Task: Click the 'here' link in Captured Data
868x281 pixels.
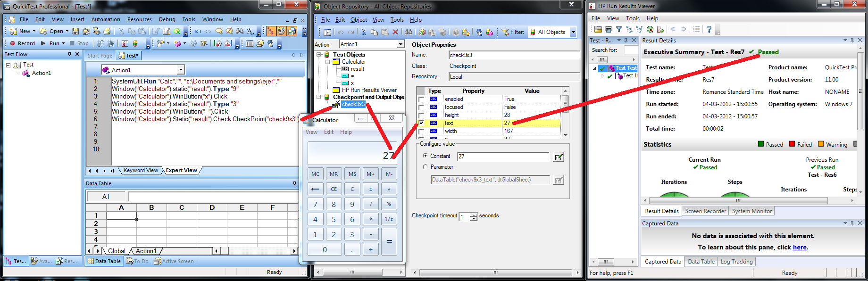Action: coord(800,247)
